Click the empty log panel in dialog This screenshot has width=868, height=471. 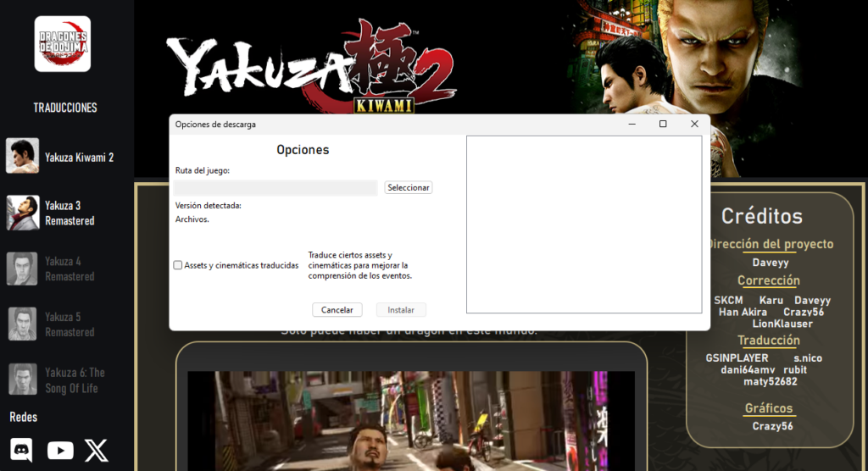[x=584, y=224]
